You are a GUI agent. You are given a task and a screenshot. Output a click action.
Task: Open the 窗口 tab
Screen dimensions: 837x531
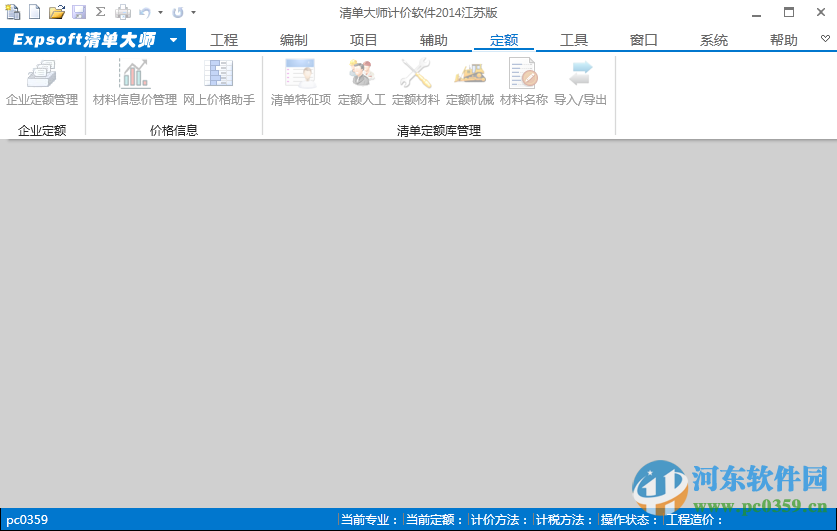(x=644, y=40)
